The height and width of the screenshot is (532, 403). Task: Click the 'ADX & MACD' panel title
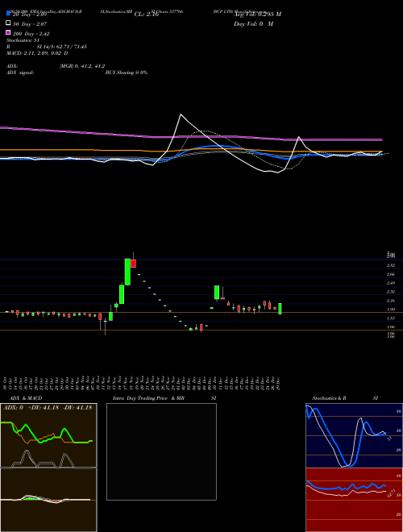[26, 398]
